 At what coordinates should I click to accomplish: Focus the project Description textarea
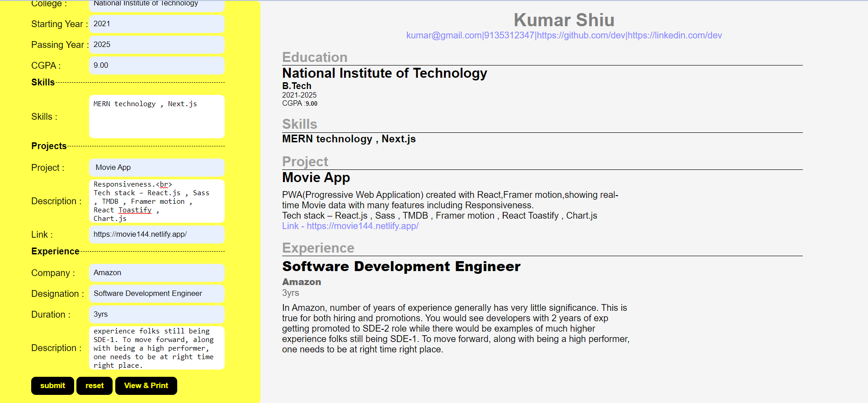click(157, 201)
